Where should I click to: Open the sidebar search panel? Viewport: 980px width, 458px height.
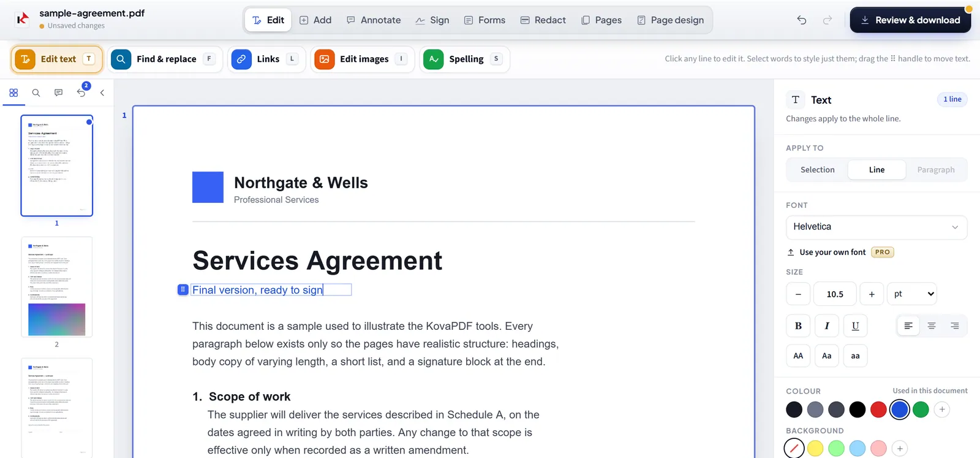[x=36, y=93]
